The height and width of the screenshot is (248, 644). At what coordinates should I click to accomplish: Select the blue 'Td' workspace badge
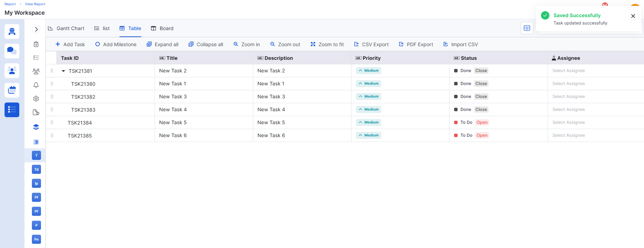click(36, 169)
